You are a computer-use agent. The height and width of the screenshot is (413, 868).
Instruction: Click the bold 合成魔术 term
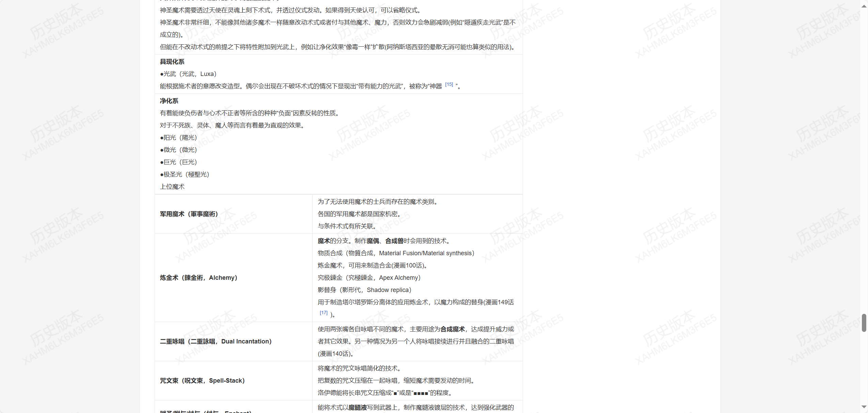pos(453,329)
